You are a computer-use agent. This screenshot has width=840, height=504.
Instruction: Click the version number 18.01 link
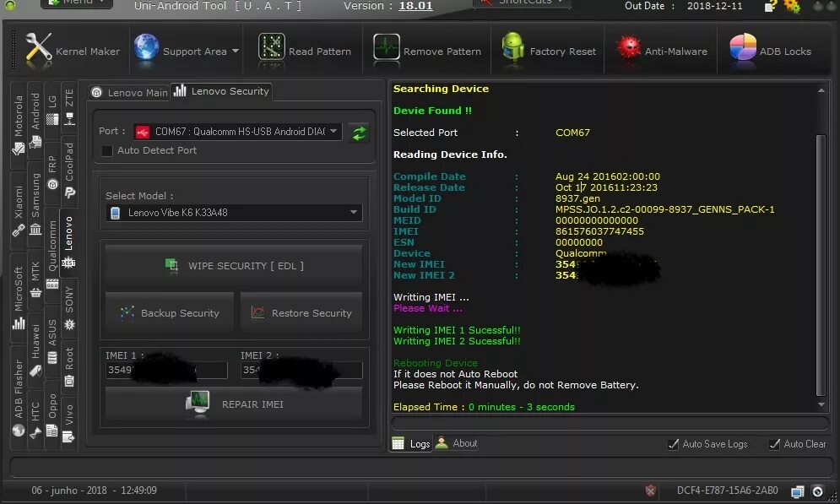click(415, 6)
